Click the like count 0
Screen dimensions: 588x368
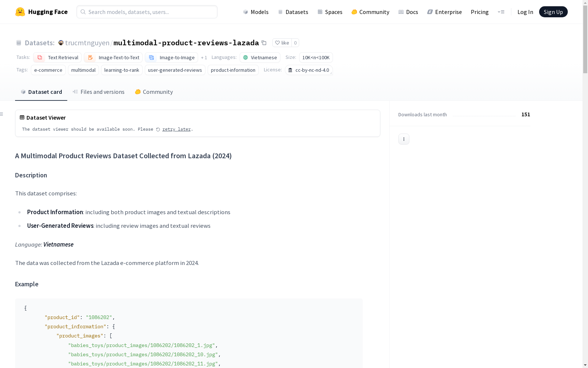click(x=295, y=43)
